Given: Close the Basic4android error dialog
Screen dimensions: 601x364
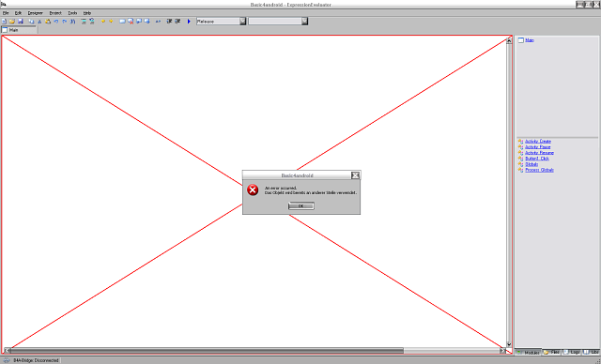Looking at the screenshot, I should coord(355,175).
